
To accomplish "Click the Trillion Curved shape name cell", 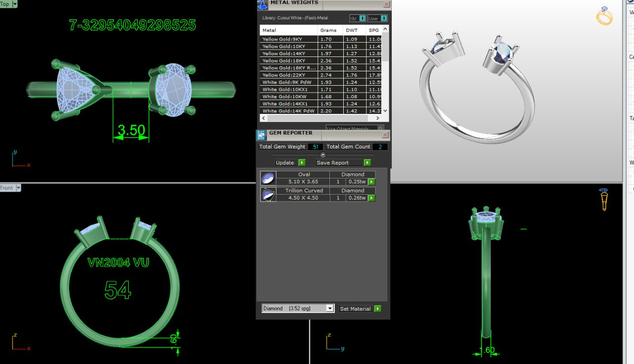I will pyautogui.click(x=304, y=190).
